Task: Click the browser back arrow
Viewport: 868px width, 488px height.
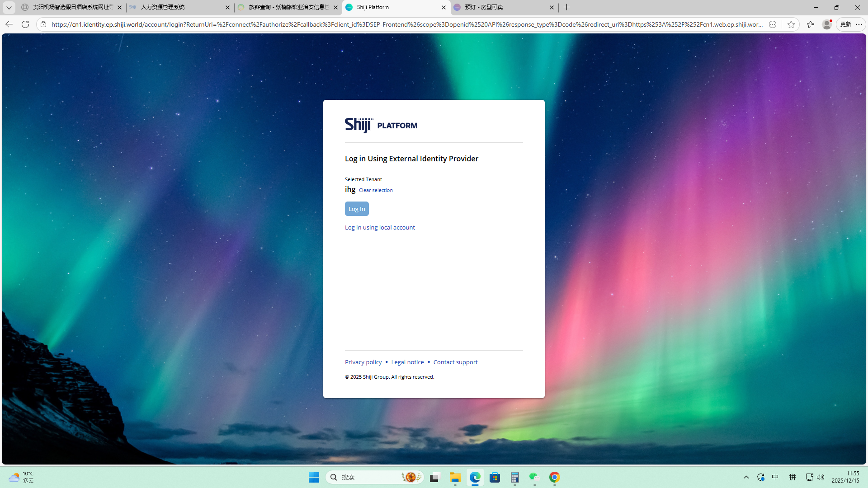Action: point(9,24)
